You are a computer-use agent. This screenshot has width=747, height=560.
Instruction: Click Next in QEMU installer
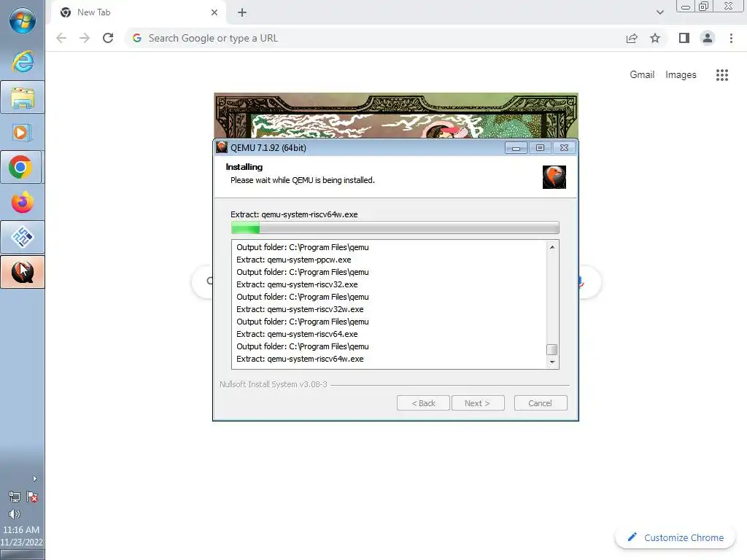(477, 402)
